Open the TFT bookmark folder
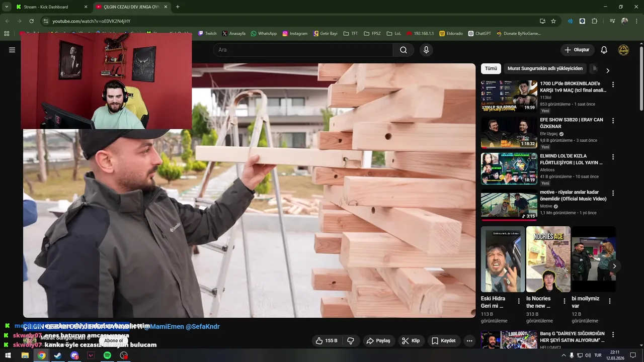Screen dimensions: 644x362 point(351,34)
